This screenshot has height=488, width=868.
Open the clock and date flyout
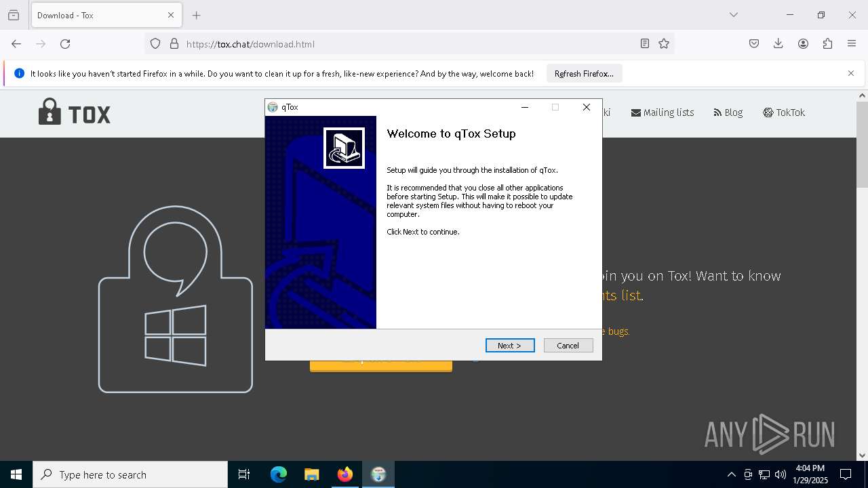[x=810, y=474]
